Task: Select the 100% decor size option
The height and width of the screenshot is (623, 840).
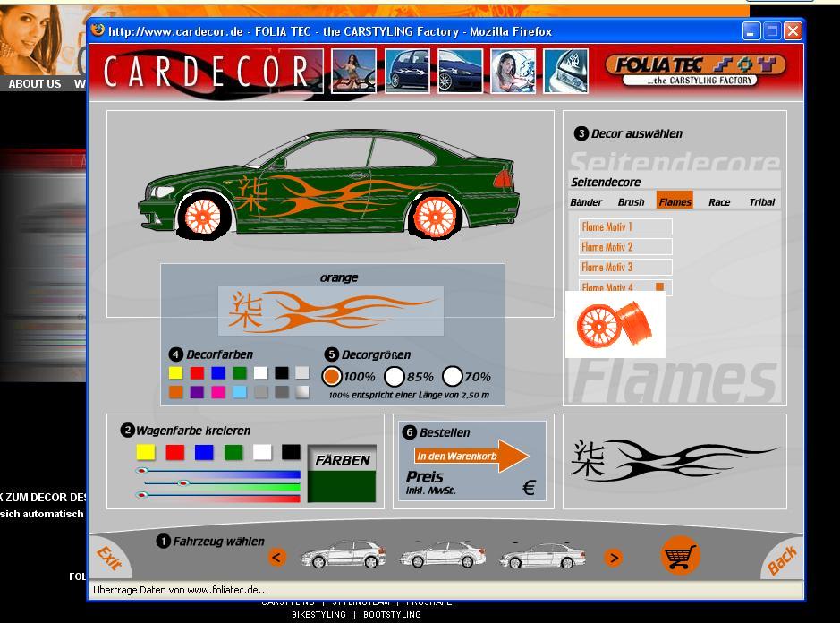Action: [332, 376]
